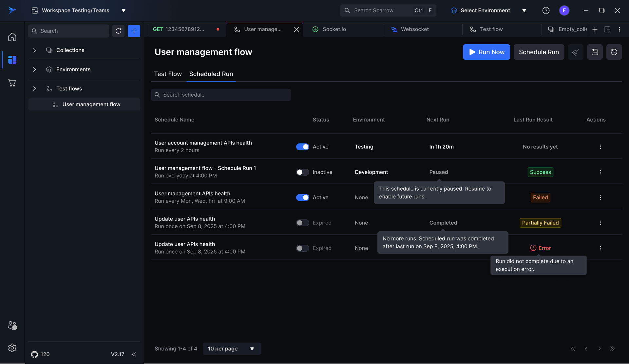Click the Run Now button

point(486,52)
